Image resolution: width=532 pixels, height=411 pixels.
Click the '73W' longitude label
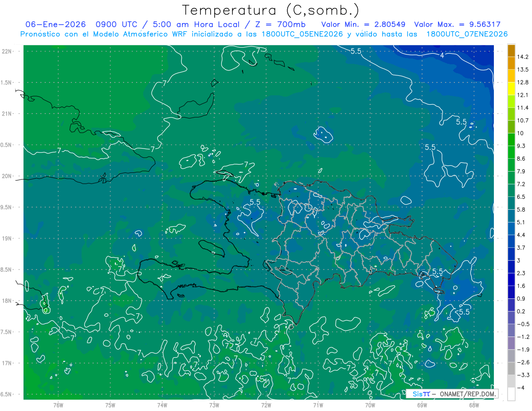click(214, 405)
